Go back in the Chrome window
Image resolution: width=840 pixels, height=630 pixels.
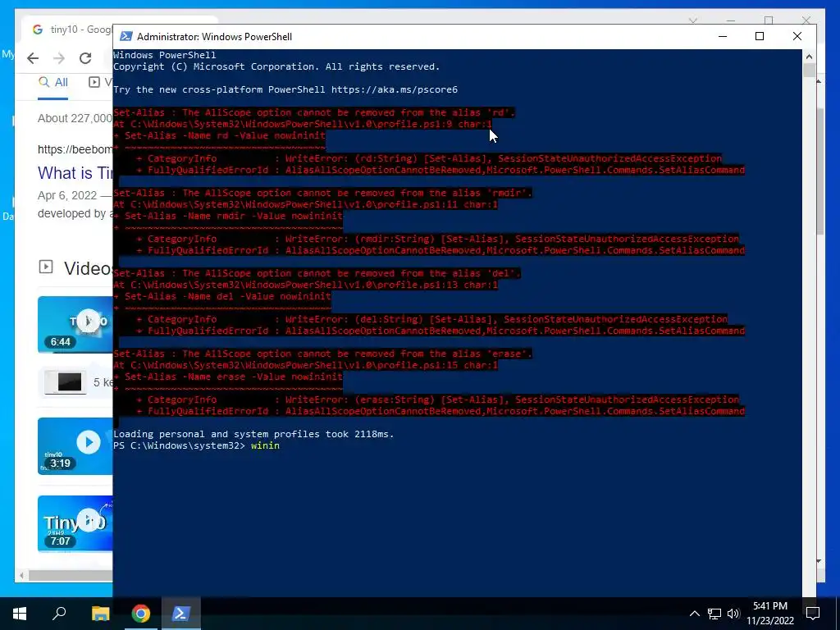(33, 58)
